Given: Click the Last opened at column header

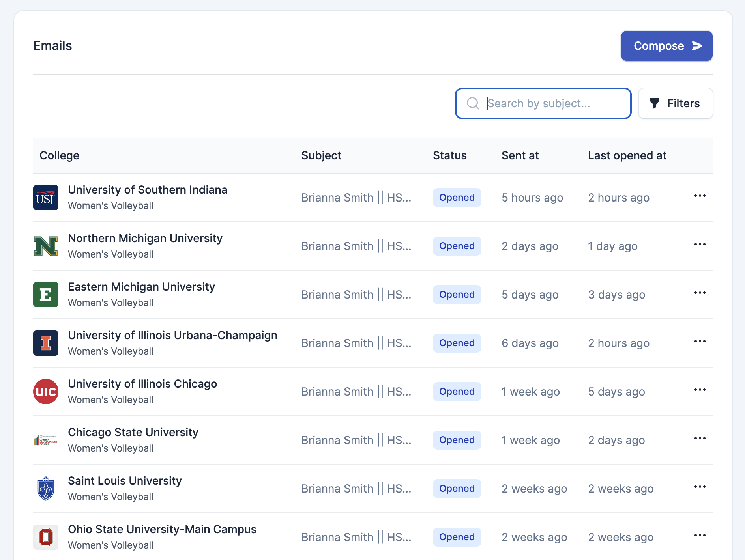Looking at the screenshot, I should click(627, 155).
